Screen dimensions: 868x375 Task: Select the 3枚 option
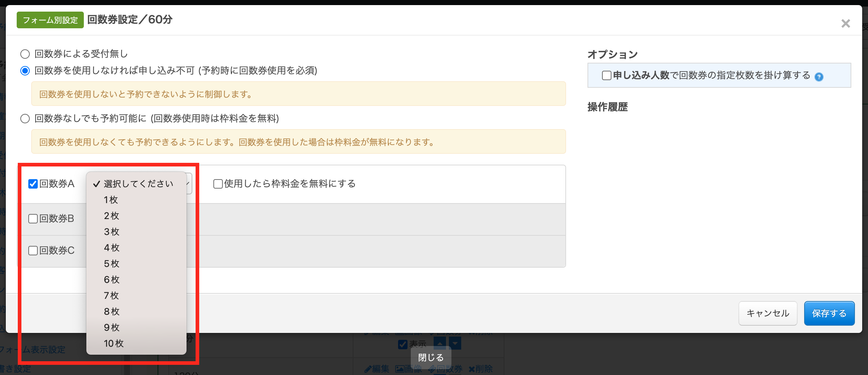click(111, 232)
